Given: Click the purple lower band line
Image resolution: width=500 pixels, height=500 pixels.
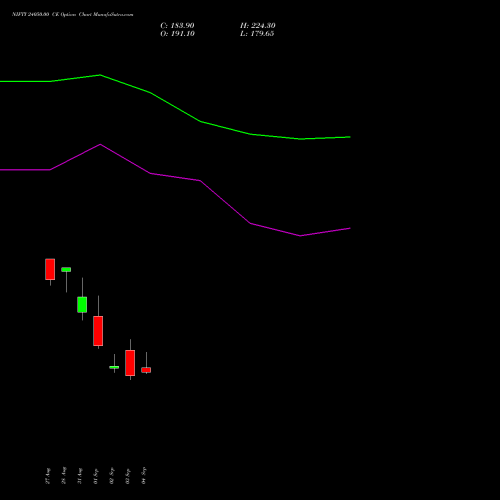Looking at the screenshot, I should click(x=200, y=181).
